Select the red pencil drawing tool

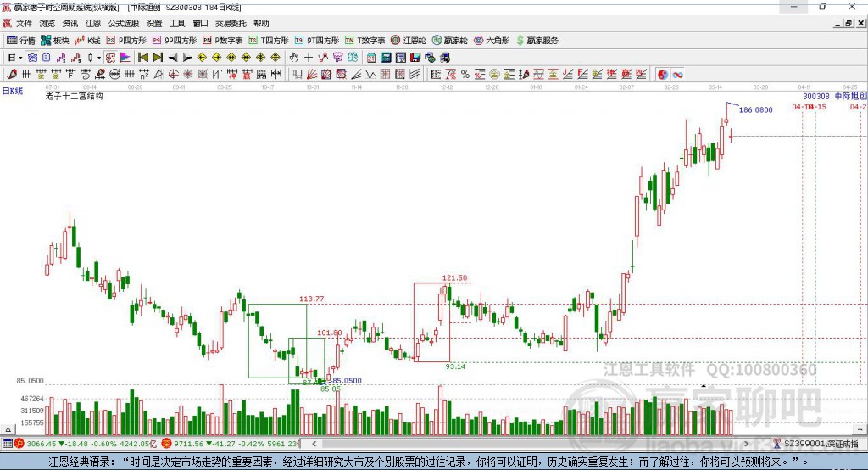click(12, 74)
